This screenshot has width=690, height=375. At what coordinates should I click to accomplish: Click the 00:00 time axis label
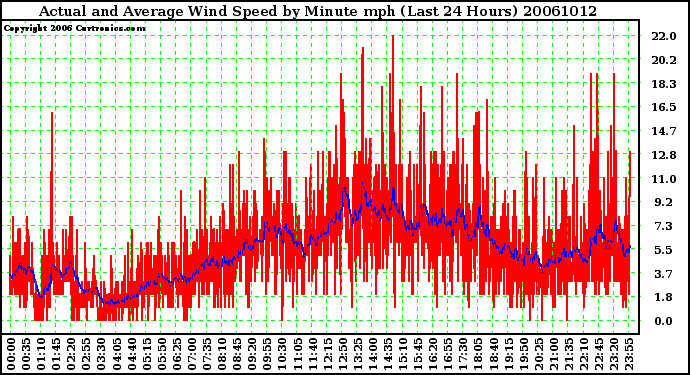pyautogui.click(x=11, y=354)
